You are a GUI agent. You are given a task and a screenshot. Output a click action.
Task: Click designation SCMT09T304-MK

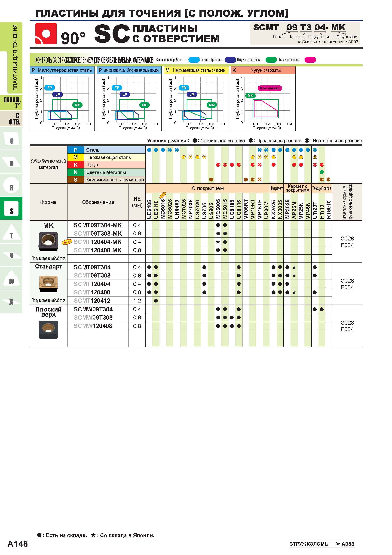(x=98, y=225)
